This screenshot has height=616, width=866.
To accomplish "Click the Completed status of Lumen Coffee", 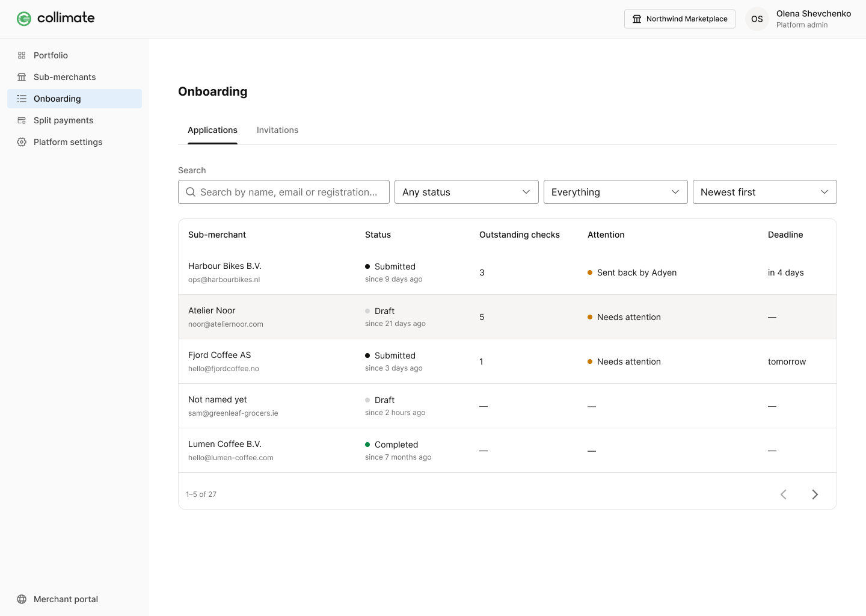I will (x=396, y=445).
